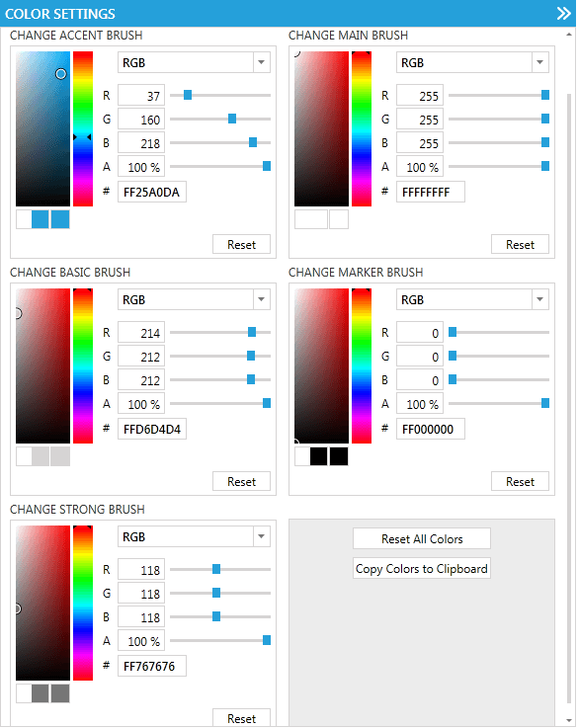Reset the Marker Brush color
578x728 pixels.
(x=520, y=481)
